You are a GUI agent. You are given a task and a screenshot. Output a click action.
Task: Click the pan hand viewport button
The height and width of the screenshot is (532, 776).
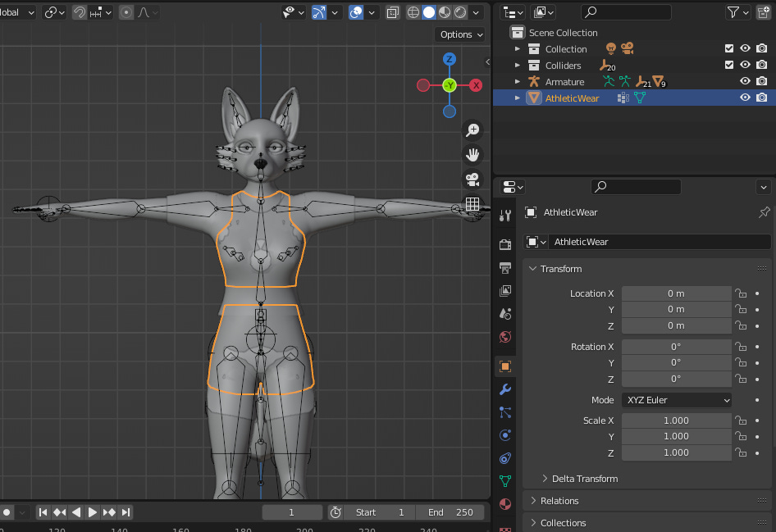(x=472, y=155)
